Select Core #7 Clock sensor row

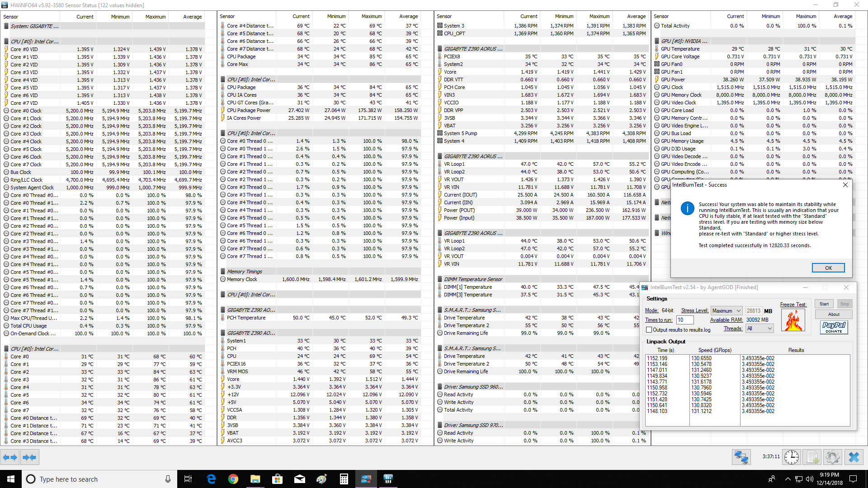point(103,164)
